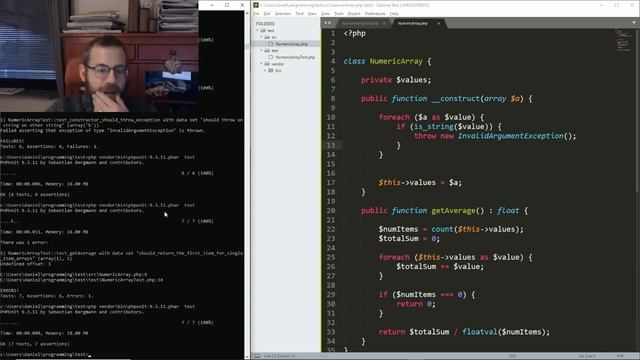Open the Help menu
Viewport: 640px width, 360px height.
pos(394,13)
